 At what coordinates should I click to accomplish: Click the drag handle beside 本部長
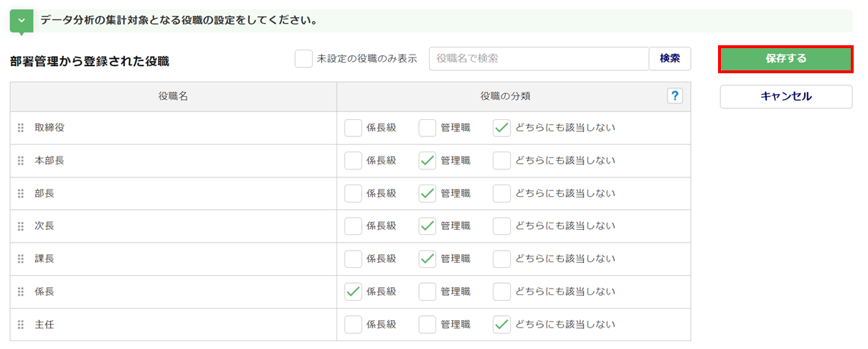tap(21, 161)
